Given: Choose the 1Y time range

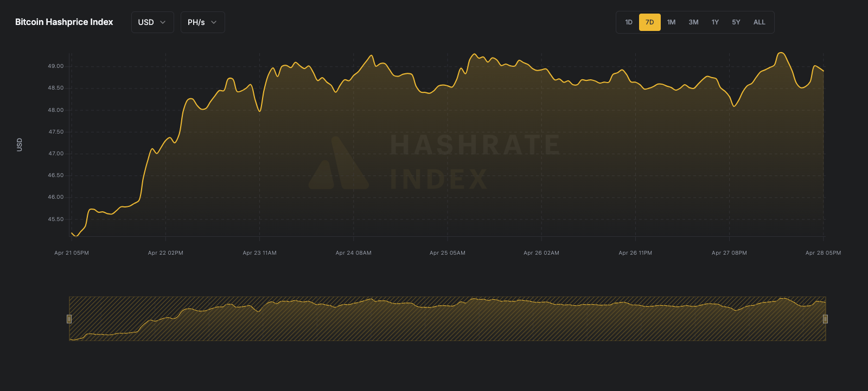Looking at the screenshot, I should click(715, 22).
